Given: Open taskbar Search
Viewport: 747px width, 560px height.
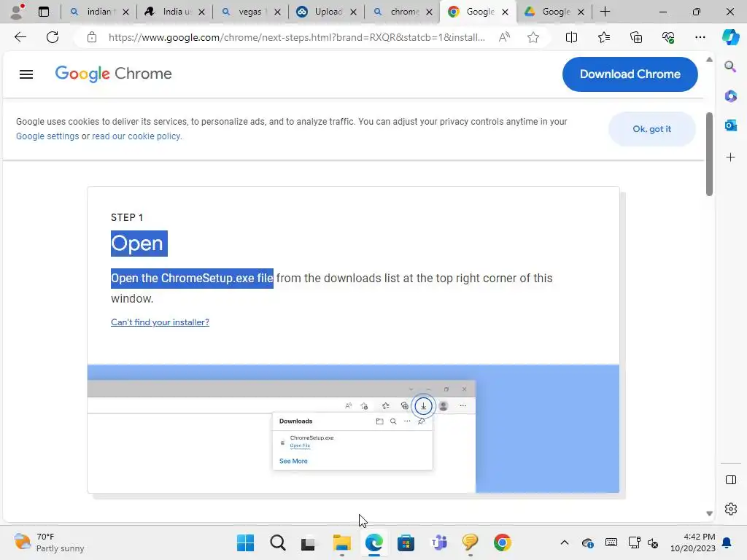Looking at the screenshot, I should [278, 542].
